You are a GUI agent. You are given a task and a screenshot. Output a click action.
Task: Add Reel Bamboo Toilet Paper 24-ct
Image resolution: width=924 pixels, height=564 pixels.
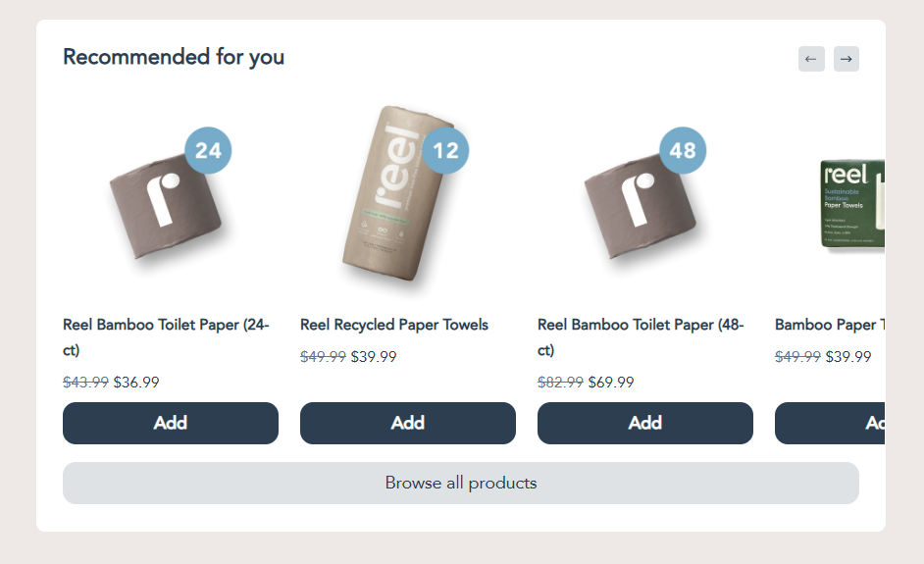(x=171, y=423)
